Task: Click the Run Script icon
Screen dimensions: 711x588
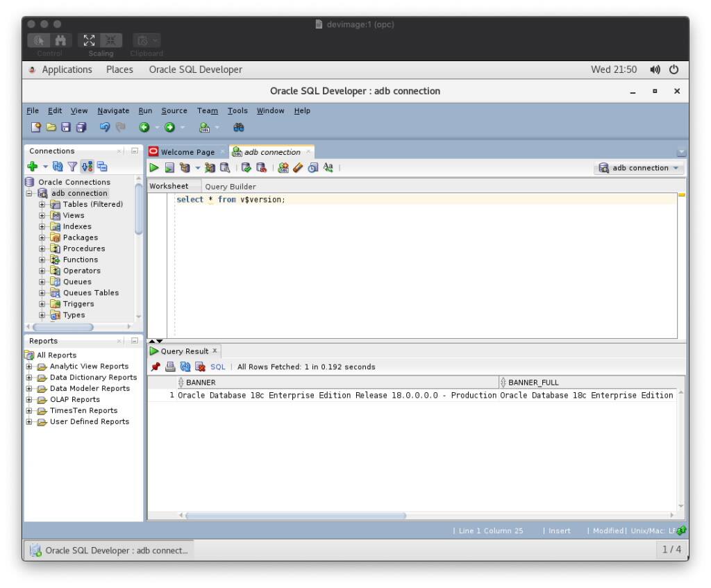Action: click(x=169, y=168)
